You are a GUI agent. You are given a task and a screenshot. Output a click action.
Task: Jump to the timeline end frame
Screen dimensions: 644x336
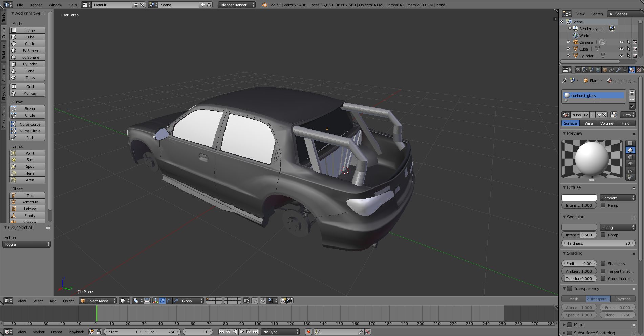pyautogui.click(x=256, y=332)
